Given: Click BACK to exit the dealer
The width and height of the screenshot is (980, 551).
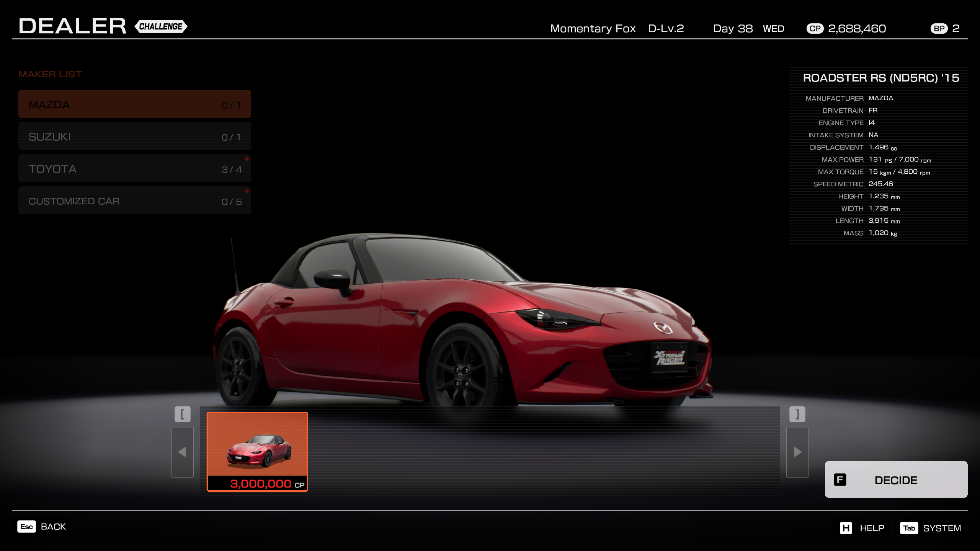Looking at the screenshot, I should point(54,526).
